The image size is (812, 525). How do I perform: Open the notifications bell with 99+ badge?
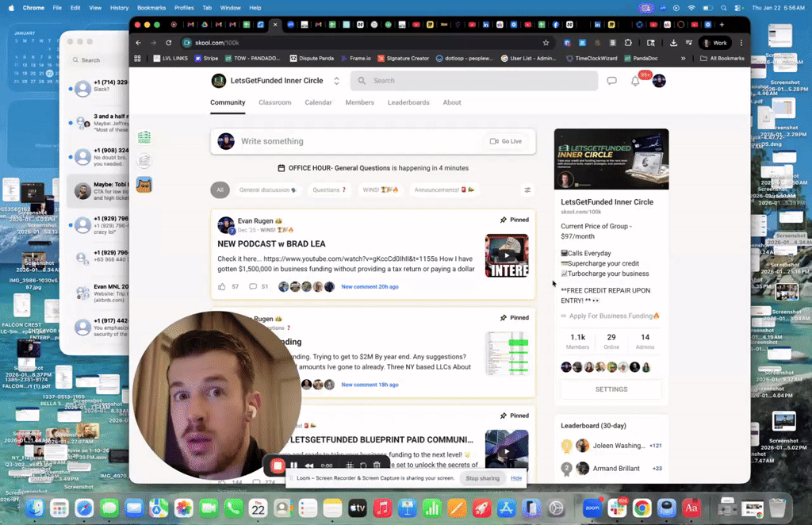(635, 81)
